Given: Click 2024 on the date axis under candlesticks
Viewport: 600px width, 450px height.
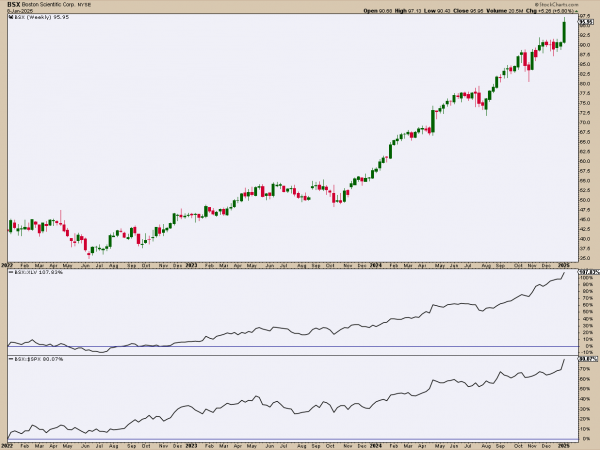Looking at the screenshot, I should pos(375,265).
